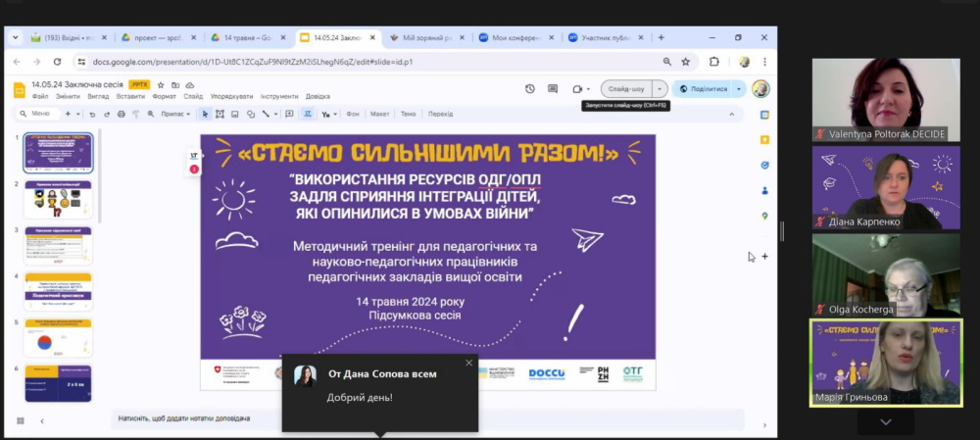The height and width of the screenshot is (440, 980).
Task: Open version history clock icon
Action: tap(530, 88)
